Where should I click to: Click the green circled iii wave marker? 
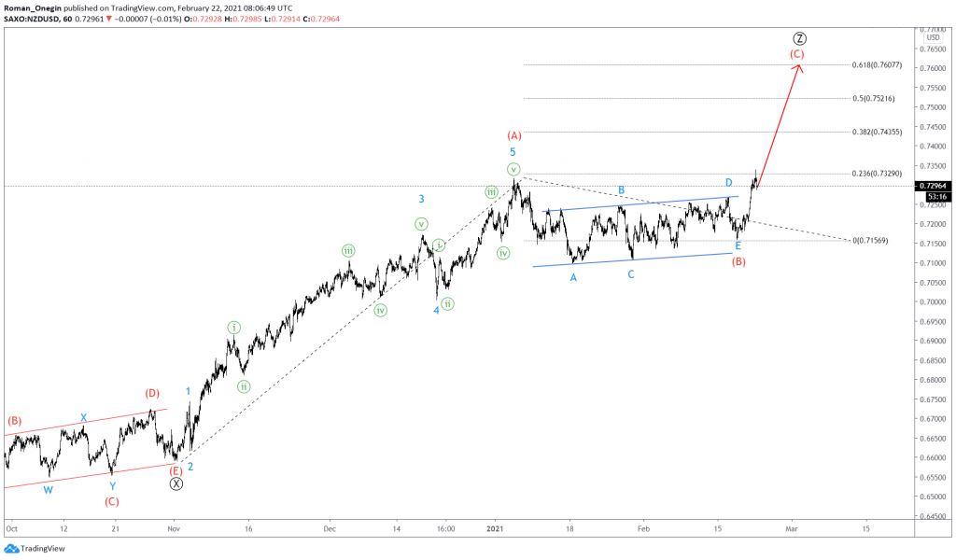346,251
